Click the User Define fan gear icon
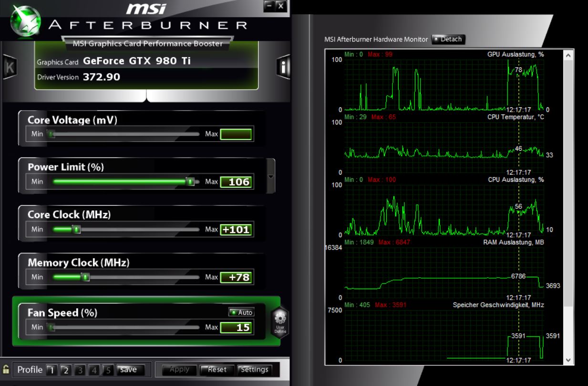This screenshot has height=386, width=588. click(x=280, y=322)
